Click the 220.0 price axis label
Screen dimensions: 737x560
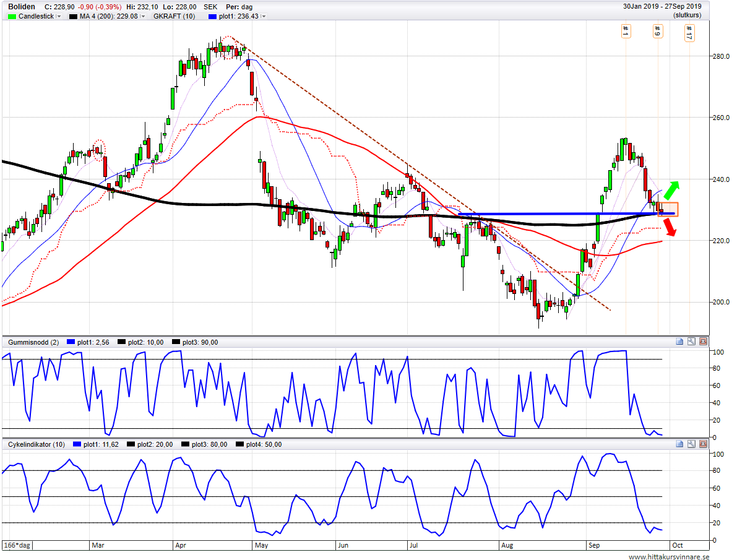[x=722, y=241]
